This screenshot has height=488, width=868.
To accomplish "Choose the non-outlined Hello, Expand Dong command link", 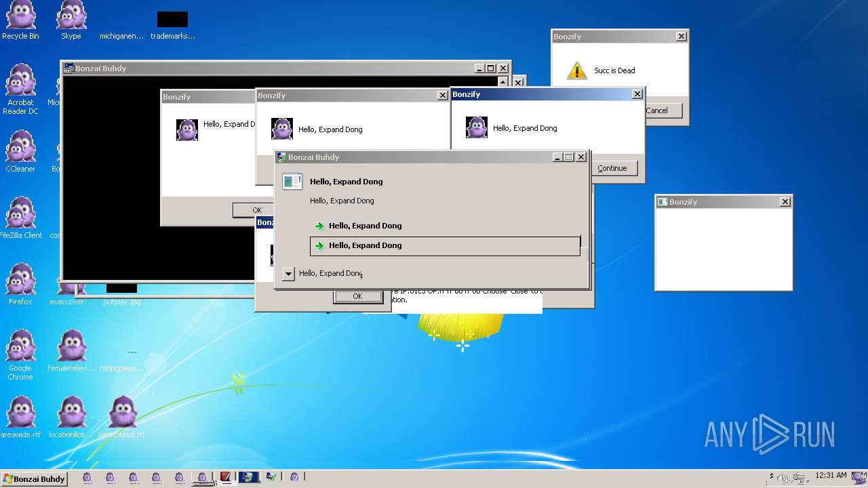I will pyautogui.click(x=445, y=226).
